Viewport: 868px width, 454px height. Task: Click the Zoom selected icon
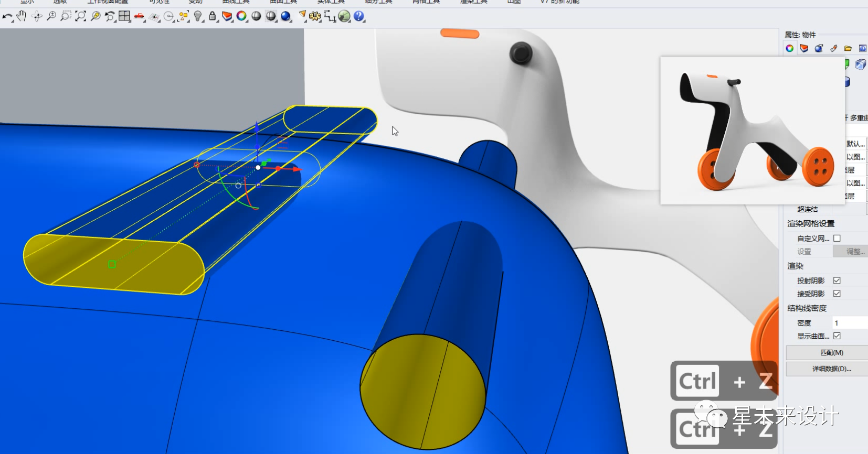96,16
